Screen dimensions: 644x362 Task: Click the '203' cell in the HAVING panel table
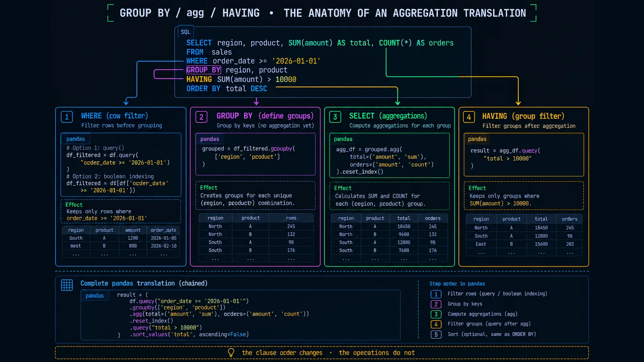coord(570,244)
